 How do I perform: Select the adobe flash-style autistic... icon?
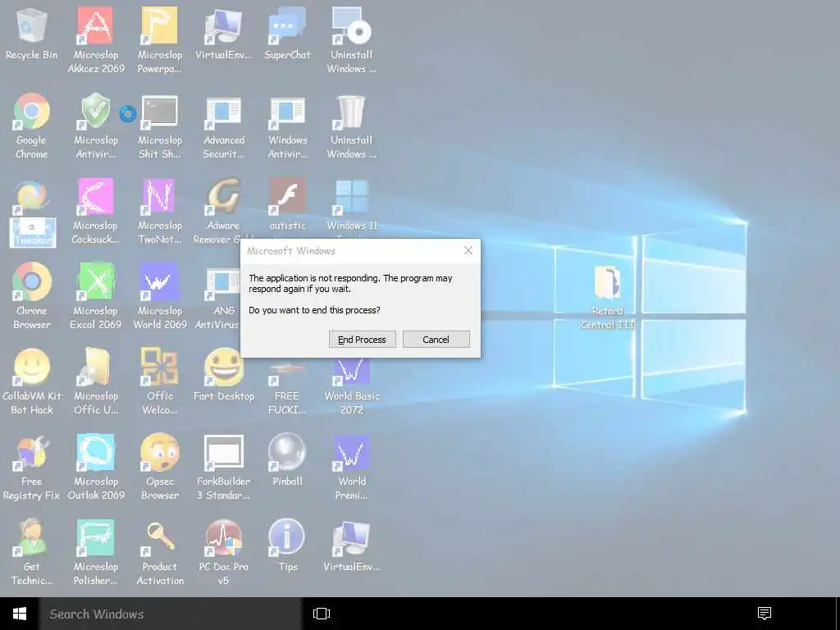[x=287, y=197]
